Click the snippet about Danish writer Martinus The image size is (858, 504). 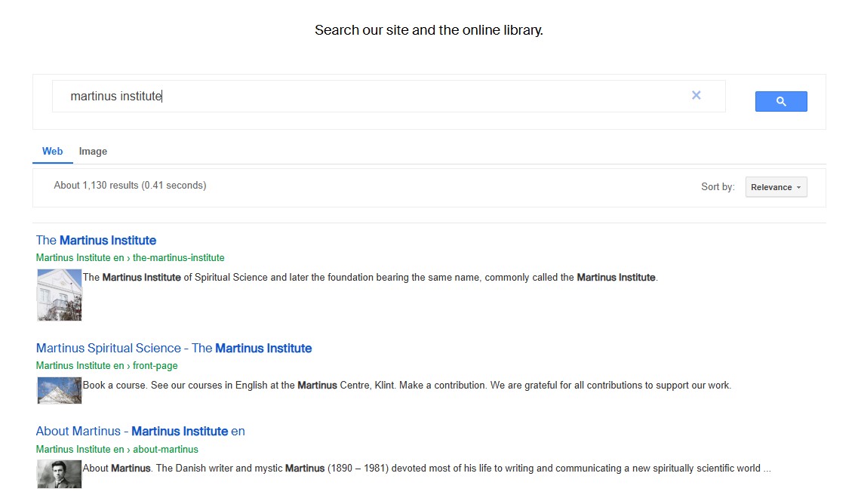pos(426,469)
